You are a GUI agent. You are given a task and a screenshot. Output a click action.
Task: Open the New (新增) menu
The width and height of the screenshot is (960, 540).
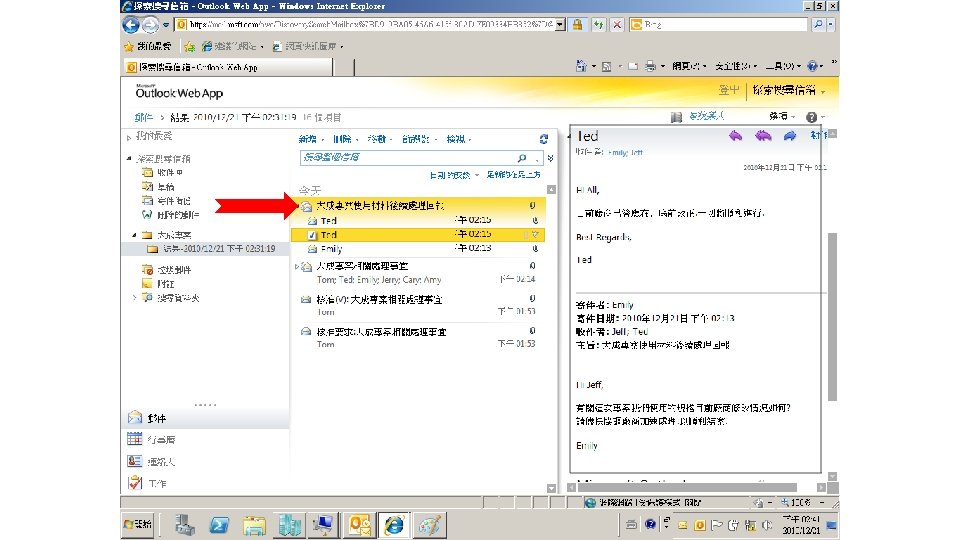pos(310,140)
